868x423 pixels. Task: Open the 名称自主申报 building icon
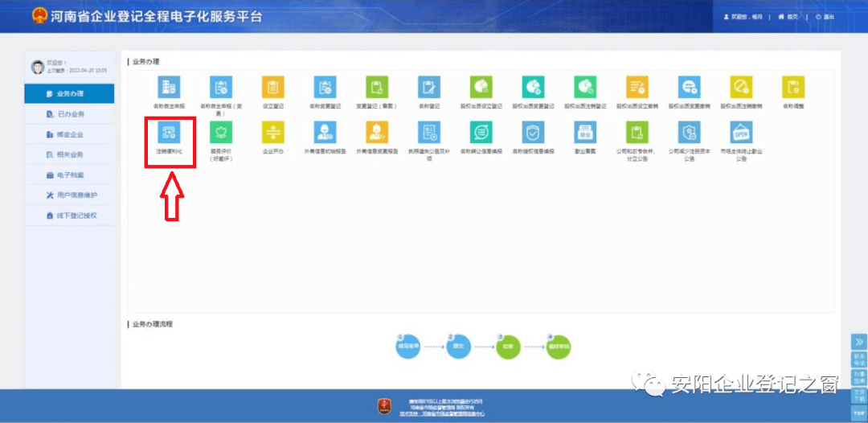click(168, 87)
